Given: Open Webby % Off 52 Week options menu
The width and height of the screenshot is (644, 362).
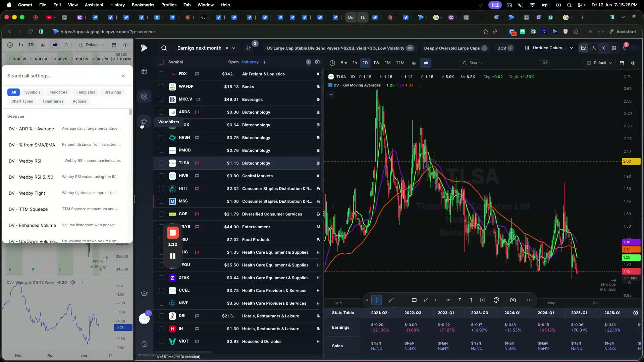Looking at the screenshot, I should point(83,283).
